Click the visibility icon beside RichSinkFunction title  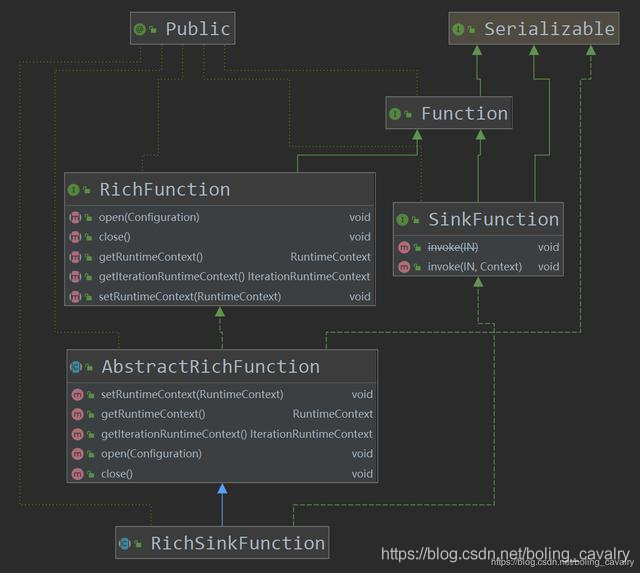pyautogui.click(x=138, y=544)
